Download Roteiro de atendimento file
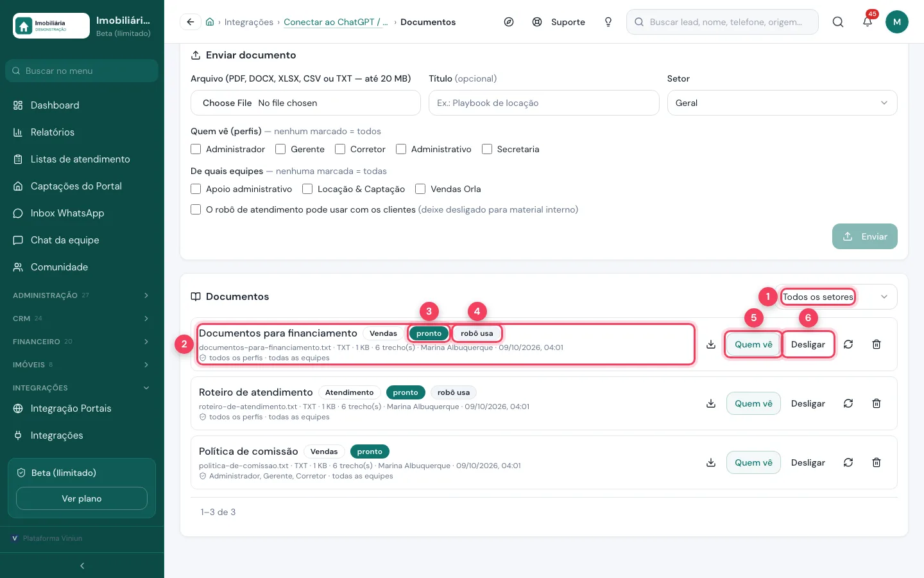This screenshot has height=578, width=924. coord(711,403)
